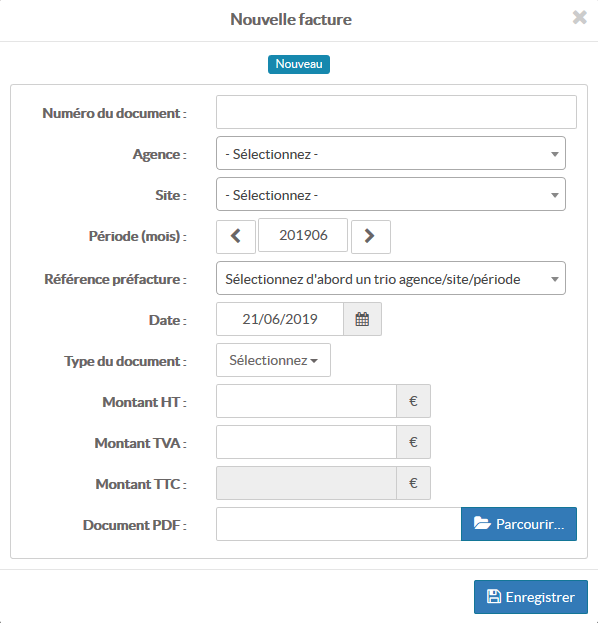Open the Référence préfacture dropdown
Screen dimensions: 598x623
[391, 278]
